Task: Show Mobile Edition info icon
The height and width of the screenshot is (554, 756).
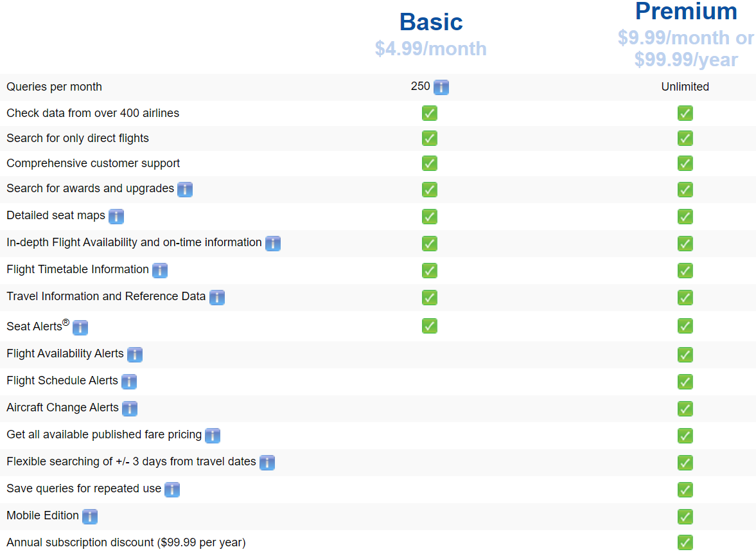Action: [90, 517]
